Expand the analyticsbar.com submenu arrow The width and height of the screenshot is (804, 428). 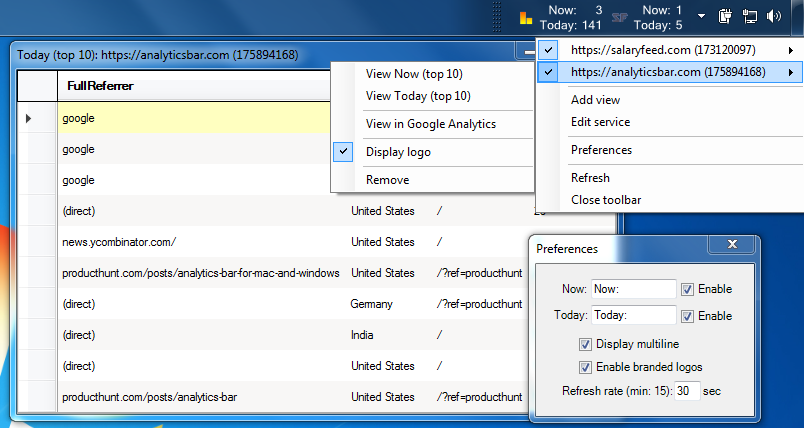pos(791,73)
